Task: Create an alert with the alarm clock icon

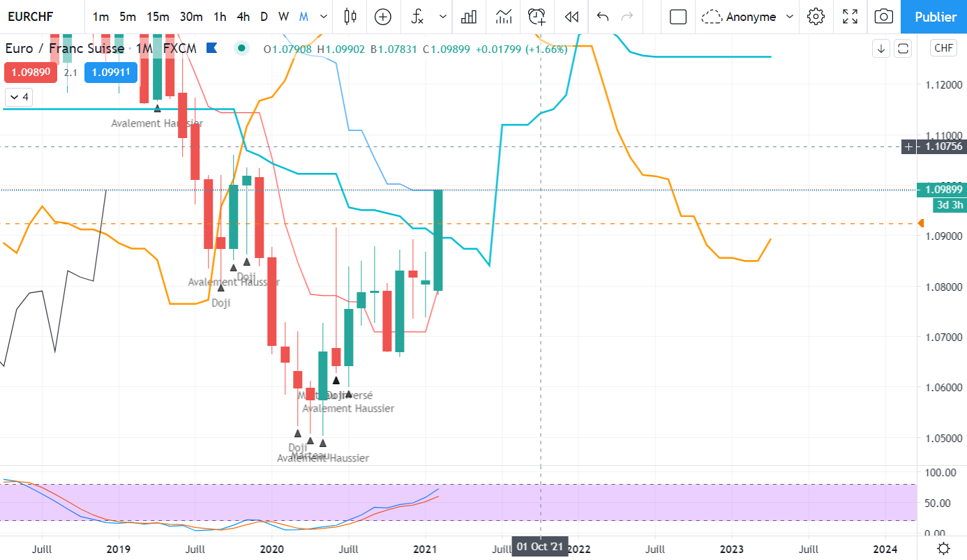Action: coord(537,17)
